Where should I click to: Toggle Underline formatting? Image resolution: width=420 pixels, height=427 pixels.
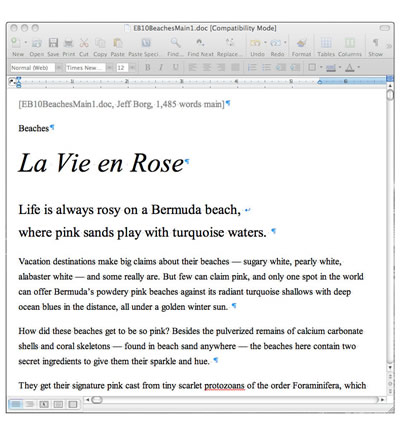(175, 68)
